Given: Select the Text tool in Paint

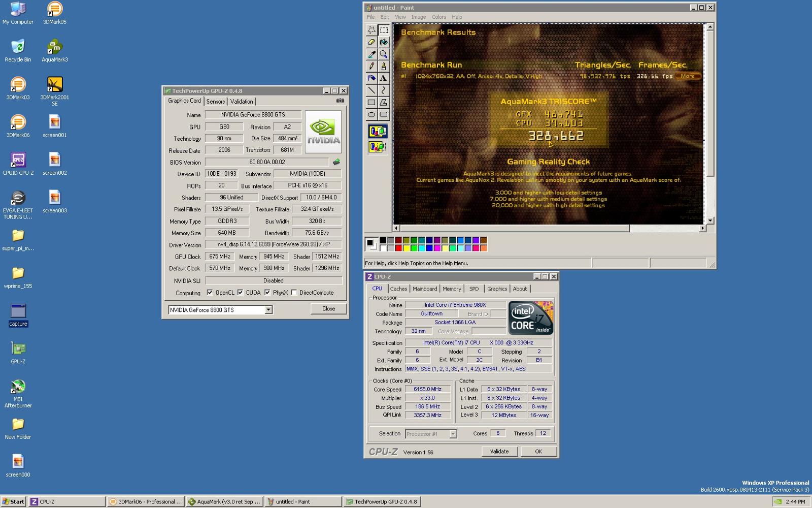Looking at the screenshot, I should point(384,78).
